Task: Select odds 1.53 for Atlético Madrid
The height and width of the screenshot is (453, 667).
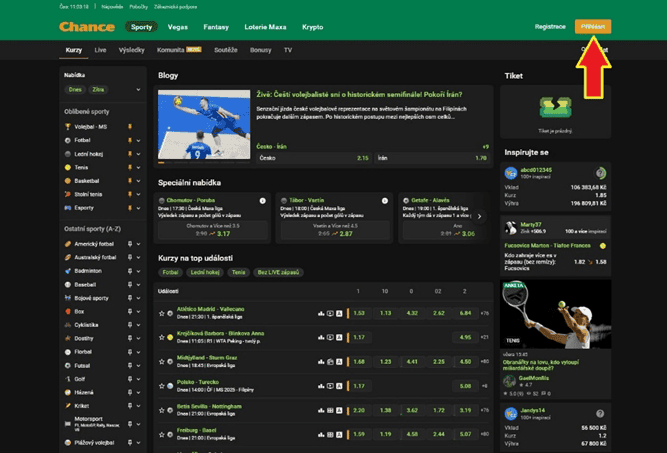Action: click(359, 313)
